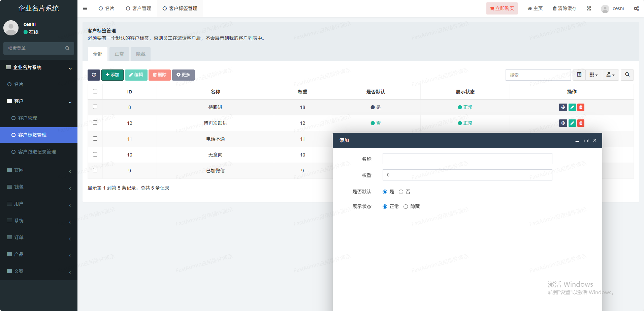Expand the 官网 sidebar menu
Viewport: 644px width, 311px height.
pyautogui.click(x=39, y=170)
